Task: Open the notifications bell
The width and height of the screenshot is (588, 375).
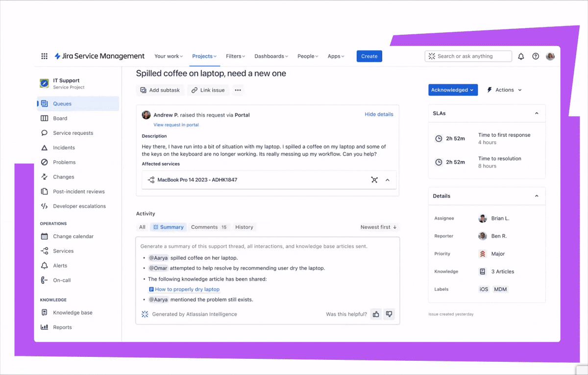Action: (521, 56)
